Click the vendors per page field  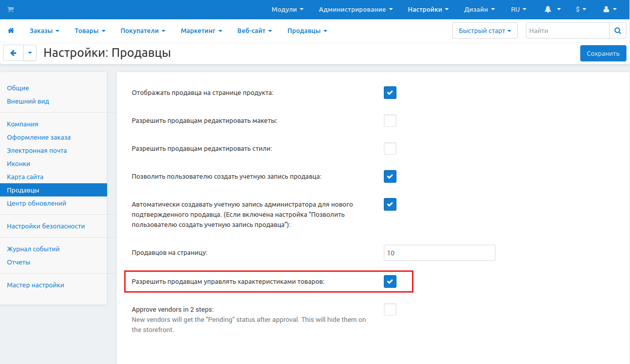tap(439, 253)
